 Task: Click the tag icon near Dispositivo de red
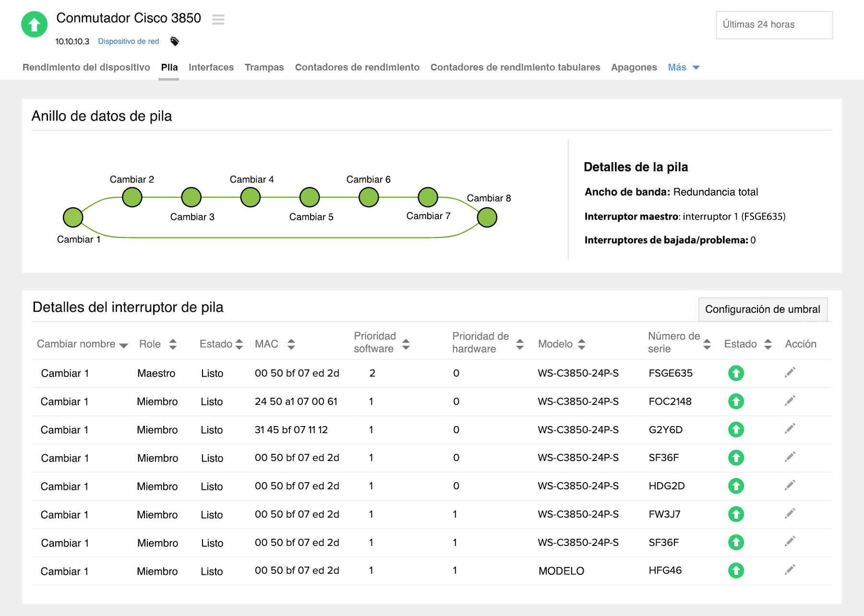pyautogui.click(x=175, y=41)
